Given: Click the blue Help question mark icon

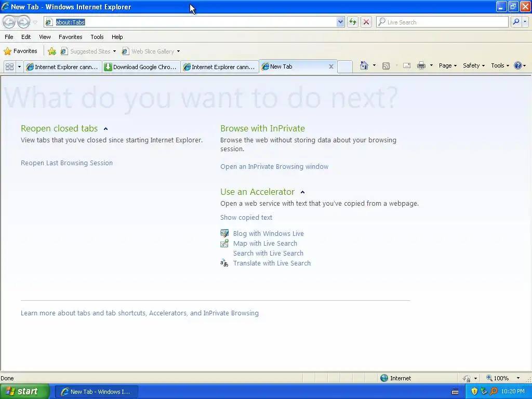Looking at the screenshot, I should point(518,65).
